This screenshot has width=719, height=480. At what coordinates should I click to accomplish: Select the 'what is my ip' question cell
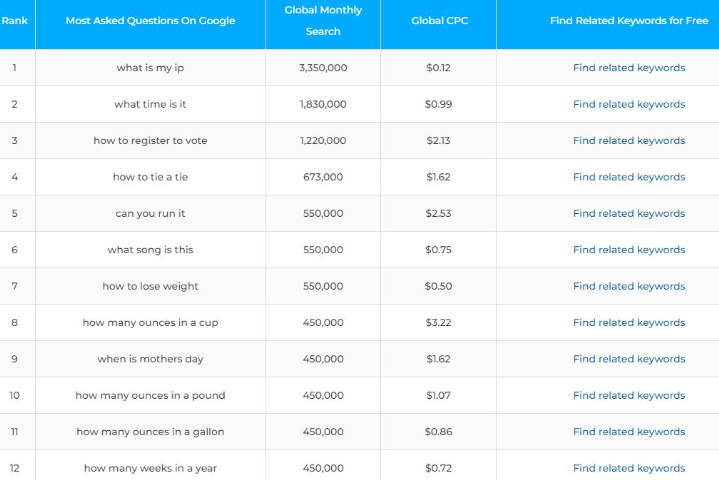[x=150, y=68]
